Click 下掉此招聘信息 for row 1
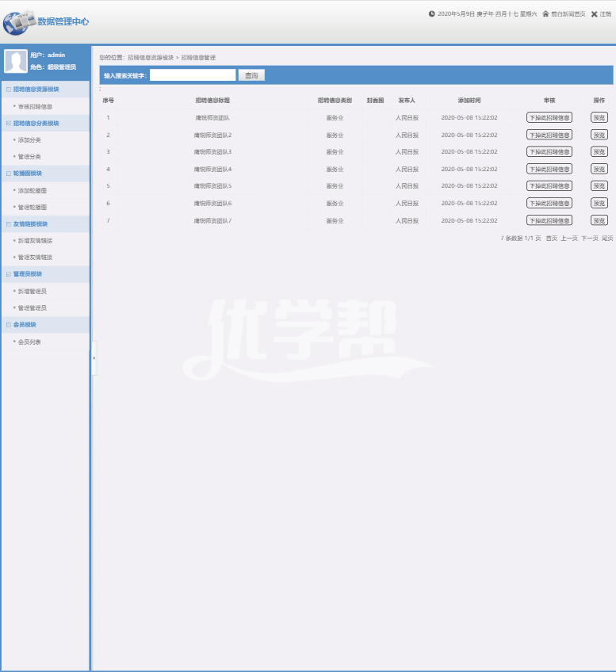The width and height of the screenshot is (616, 672). point(549,117)
